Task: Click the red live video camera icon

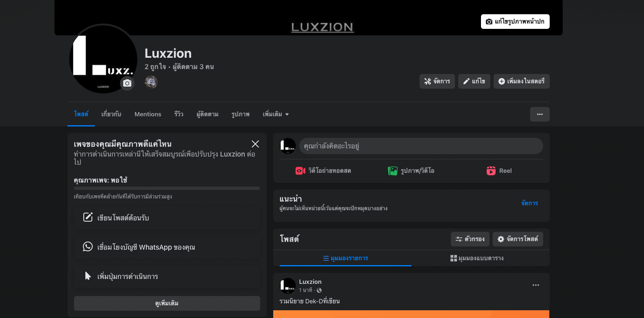Action: click(x=300, y=171)
